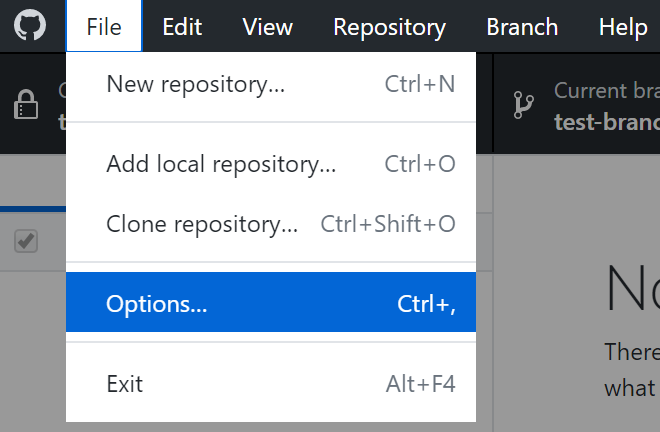Click the Ctrl+O shortcut label

[x=420, y=164]
